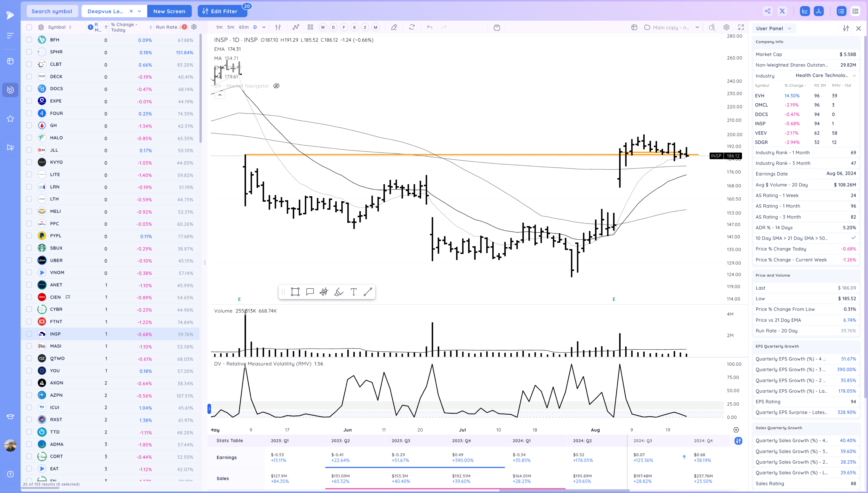
Task: Open the User Panel dropdown
Action: click(773, 28)
